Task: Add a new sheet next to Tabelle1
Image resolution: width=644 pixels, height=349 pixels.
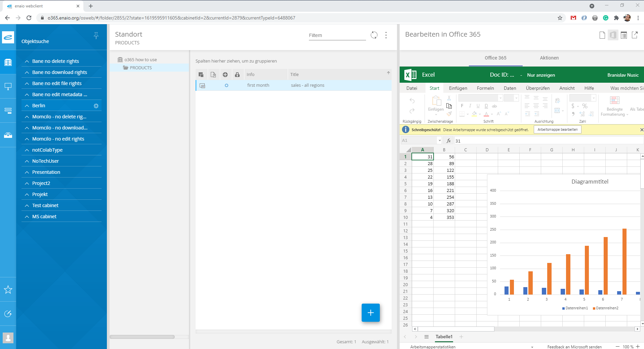Action: pos(461,337)
